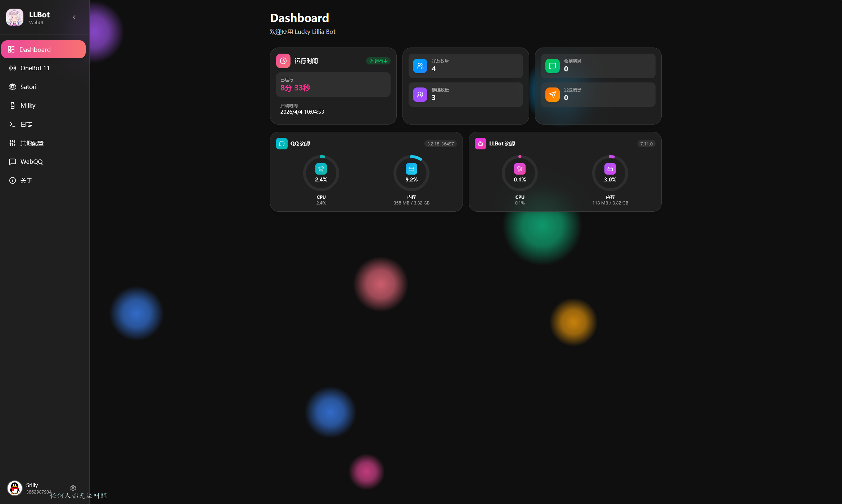842x504 pixels.
Task: Click the 运行中 status badge
Action: click(378, 61)
